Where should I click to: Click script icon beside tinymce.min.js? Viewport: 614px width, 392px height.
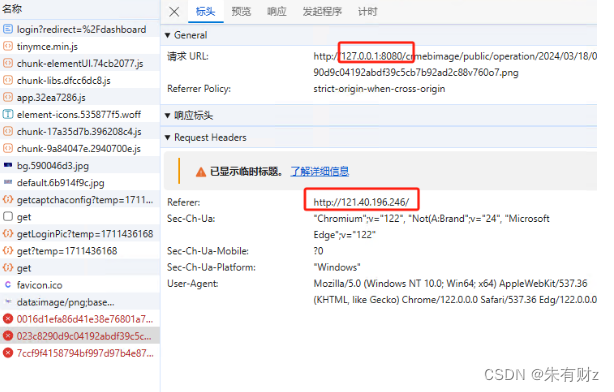(x=8, y=46)
